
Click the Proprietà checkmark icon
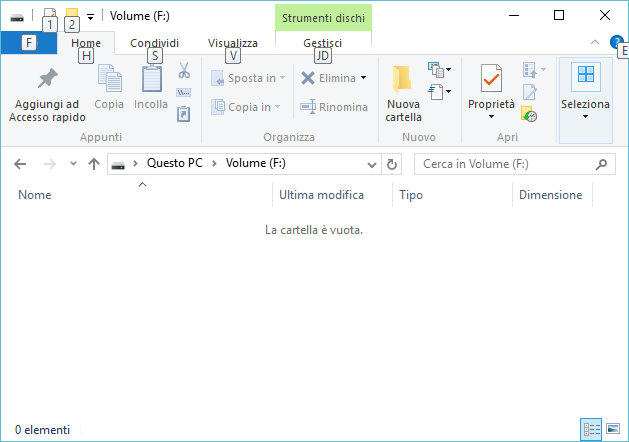(x=491, y=79)
